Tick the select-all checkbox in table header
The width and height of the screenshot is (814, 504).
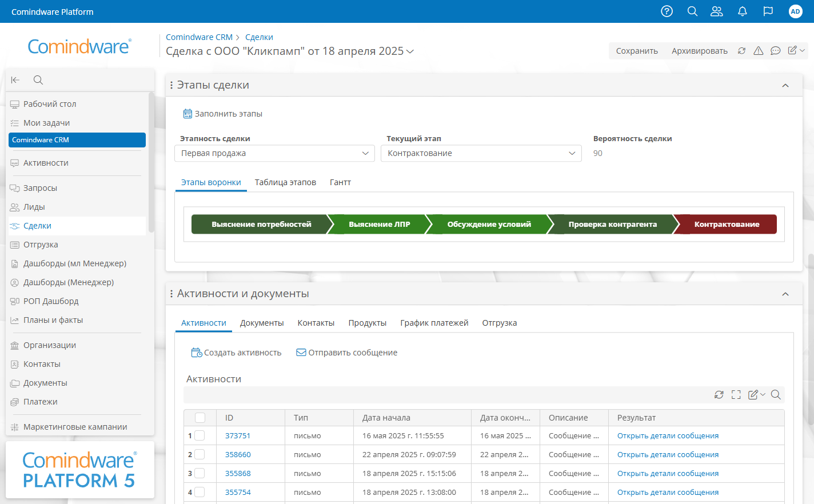(x=200, y=418)
